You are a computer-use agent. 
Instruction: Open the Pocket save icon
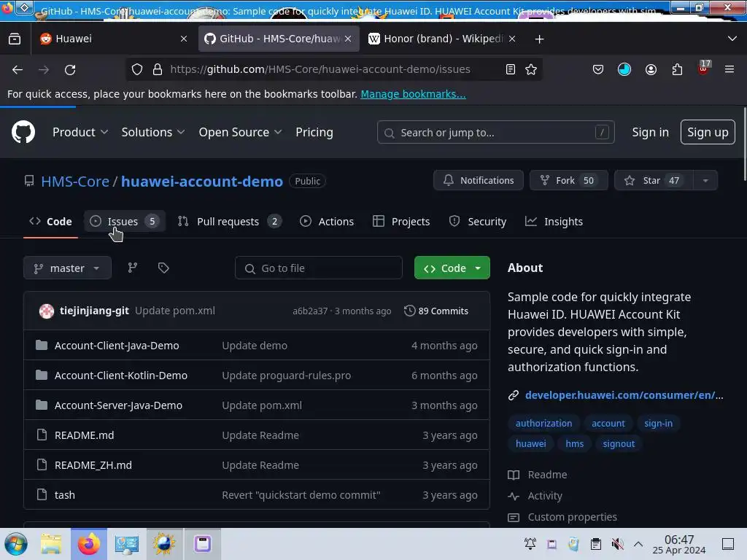tap(598, 69)
